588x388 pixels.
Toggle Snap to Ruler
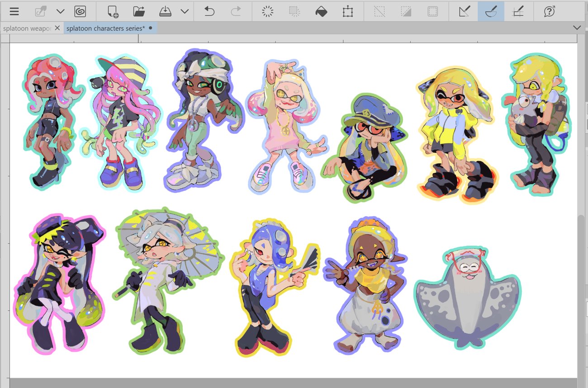click(465, 11)
